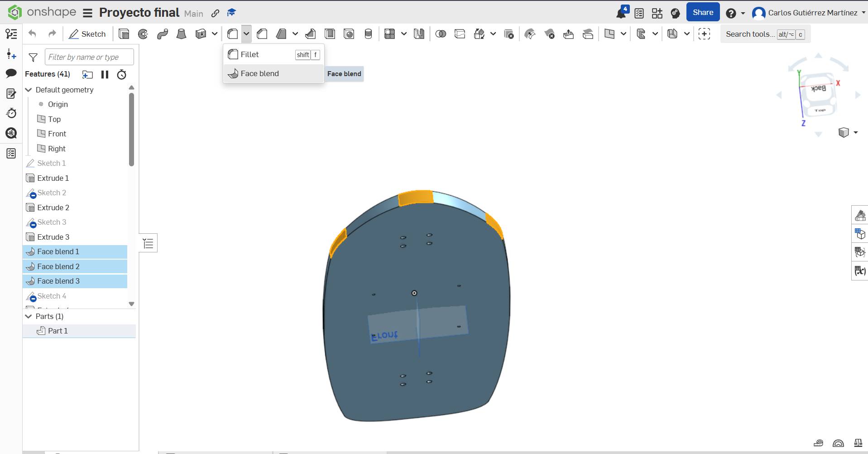868x454 pixels.
Task: Select the Mirror tool
Action: (419, 34)
